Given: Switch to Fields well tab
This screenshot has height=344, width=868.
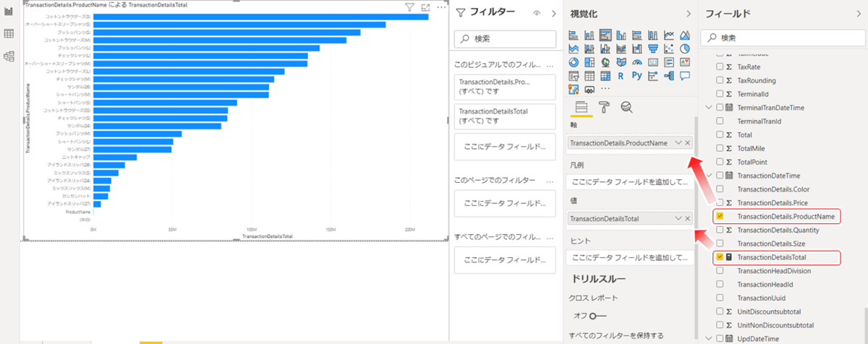Looking at the screenshot, I should (581, 108).
